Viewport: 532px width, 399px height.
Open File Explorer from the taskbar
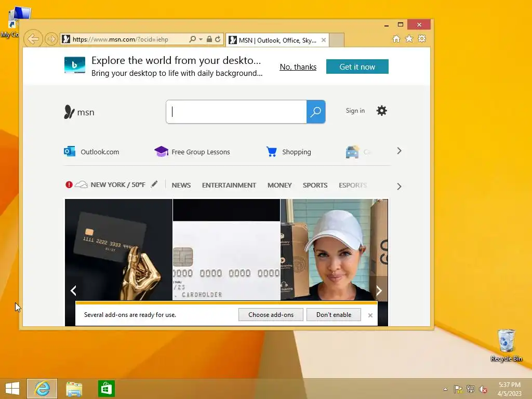pos(74,389)
